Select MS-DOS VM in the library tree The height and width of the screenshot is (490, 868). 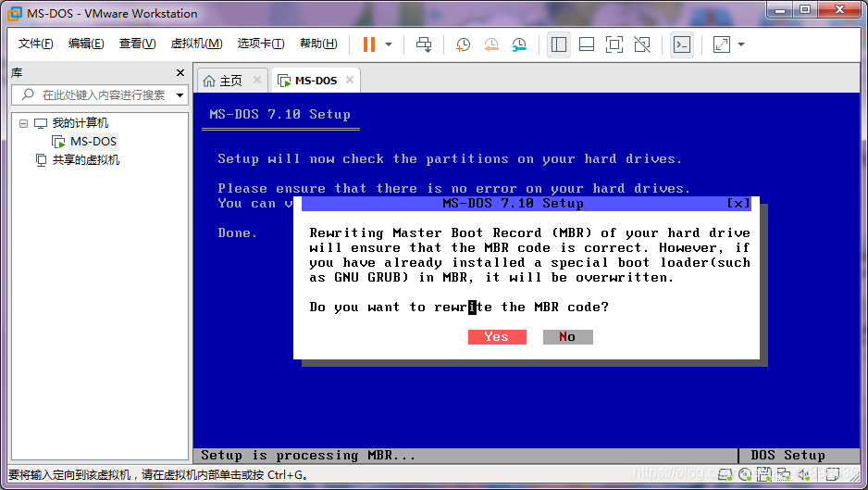click(x=93, y=142)
